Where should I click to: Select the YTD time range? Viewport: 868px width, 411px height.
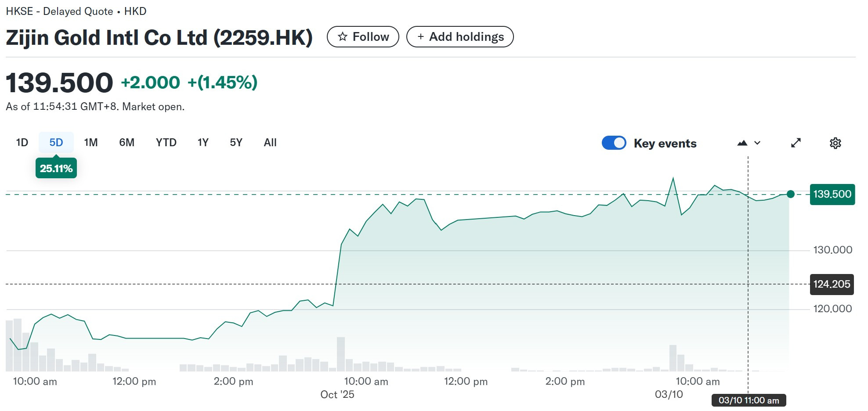pyautogui.click(x=166, y=143)
